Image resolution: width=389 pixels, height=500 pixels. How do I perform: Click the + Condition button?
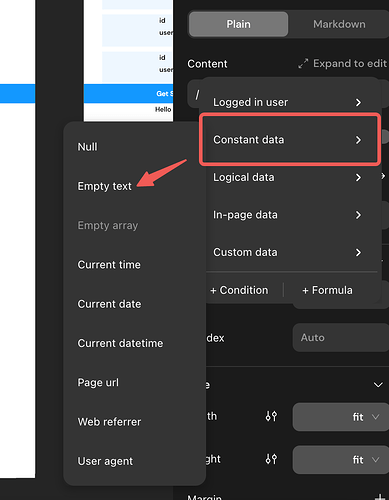pos(239,290)
